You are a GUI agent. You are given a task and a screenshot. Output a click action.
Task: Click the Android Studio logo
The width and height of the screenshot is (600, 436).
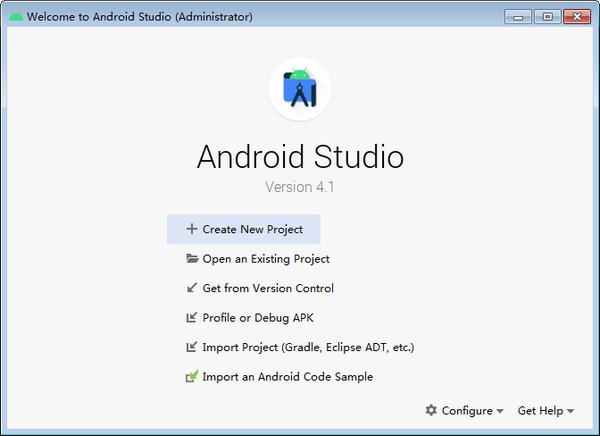point(300,89)
